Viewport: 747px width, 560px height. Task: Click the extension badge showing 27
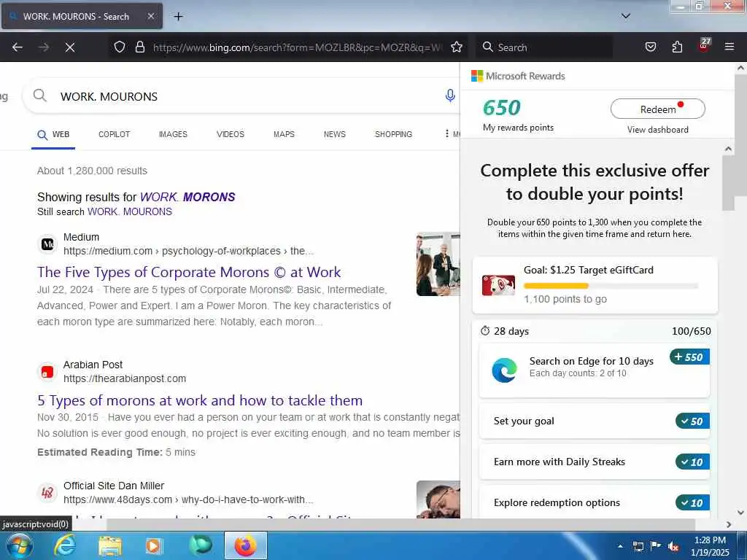(704, 45)
